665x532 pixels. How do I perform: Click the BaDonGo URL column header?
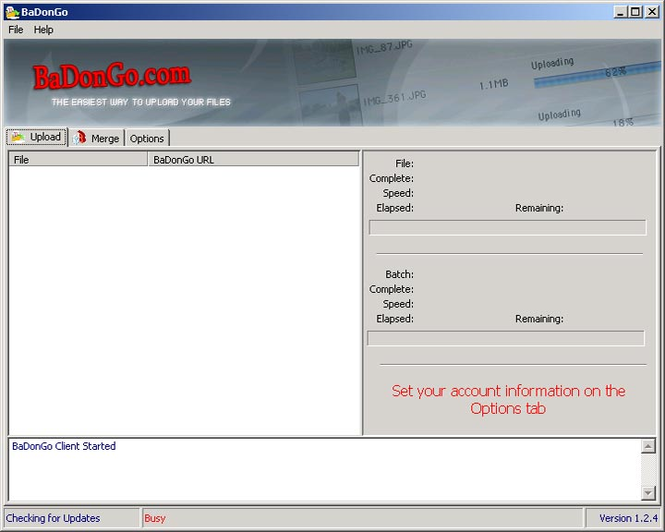(253, 159)
